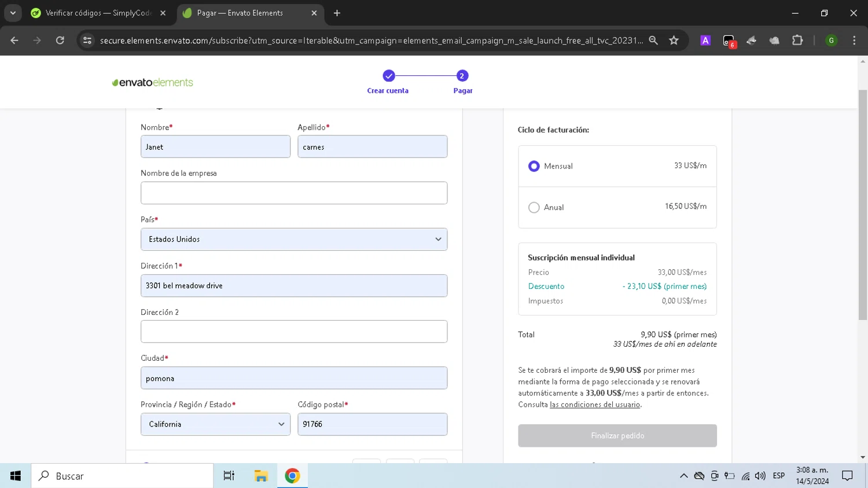Open File Explorer from the taskbar
The height and width of the screenshot is (488, 868).
[261, 476]
